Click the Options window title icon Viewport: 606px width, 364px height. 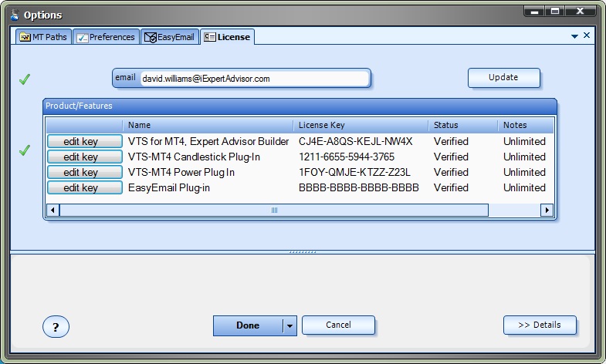[x=15, y=15]
